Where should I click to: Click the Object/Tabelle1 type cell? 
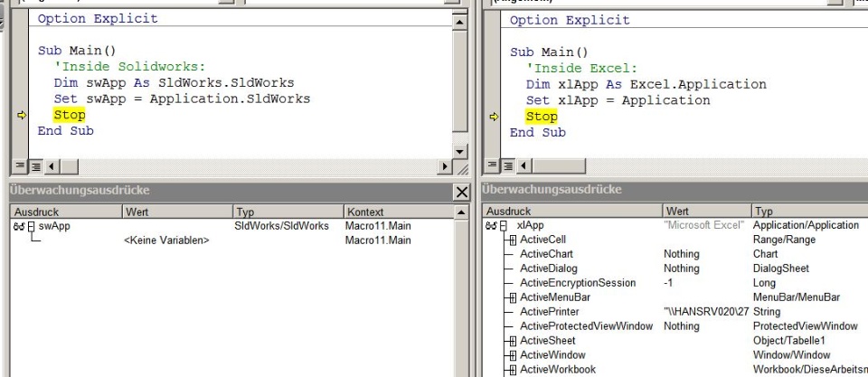pyautogui.click(x=788, y=341)
